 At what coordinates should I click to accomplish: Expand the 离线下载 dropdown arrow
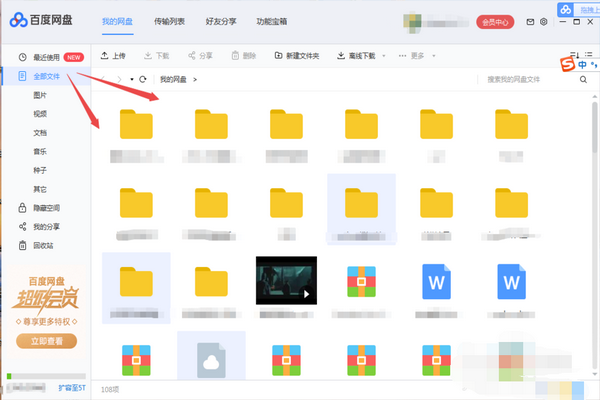click(x=384, y=56)
